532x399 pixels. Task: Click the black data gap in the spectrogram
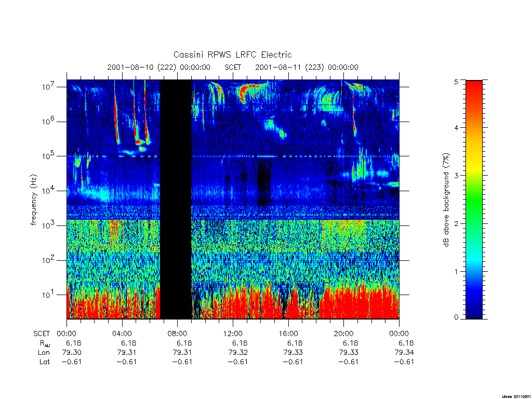[176, 199]
